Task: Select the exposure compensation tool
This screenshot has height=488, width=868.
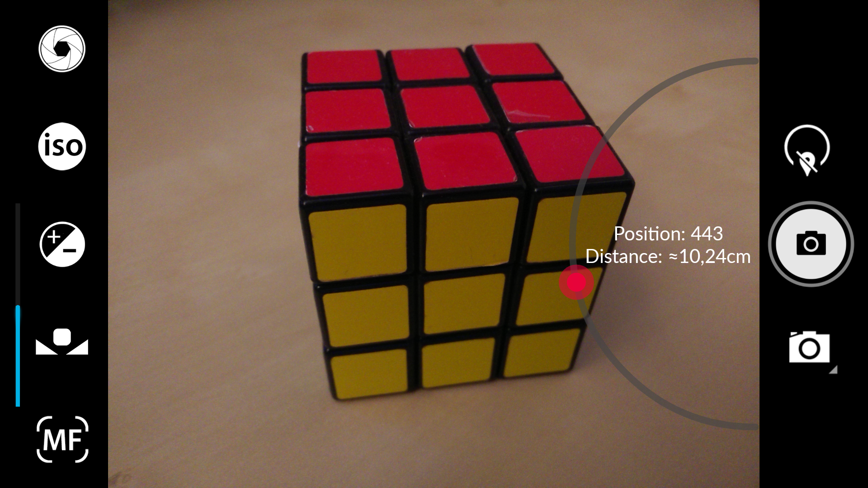Action: tap(61, 244)
